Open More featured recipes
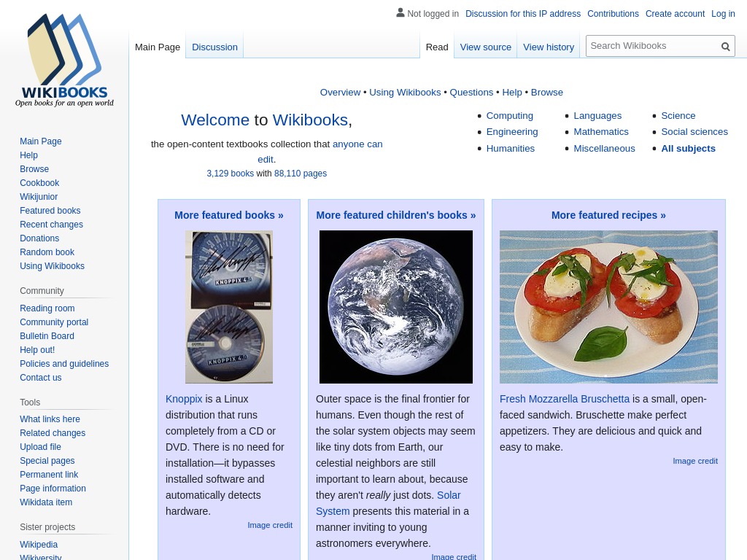Image resolution: width=747 pixels, height=560 pixels. coord(608,215)
